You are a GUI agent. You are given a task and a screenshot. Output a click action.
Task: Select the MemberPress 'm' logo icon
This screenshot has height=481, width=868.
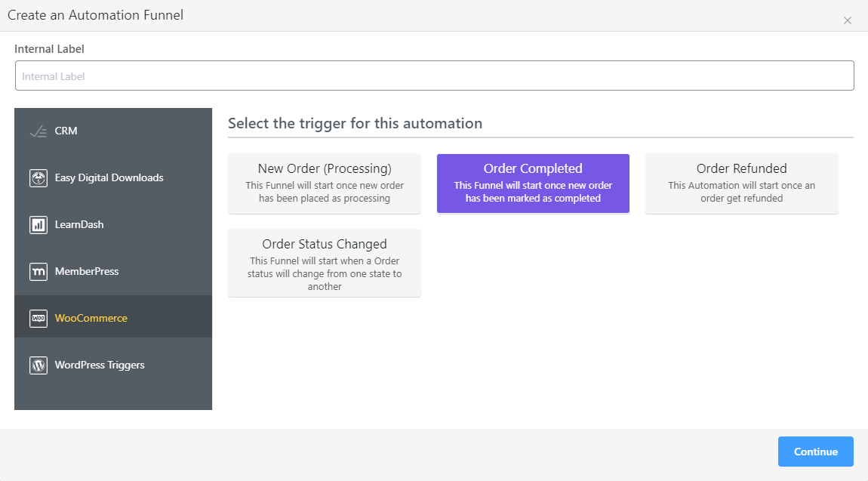pos(38,271)
